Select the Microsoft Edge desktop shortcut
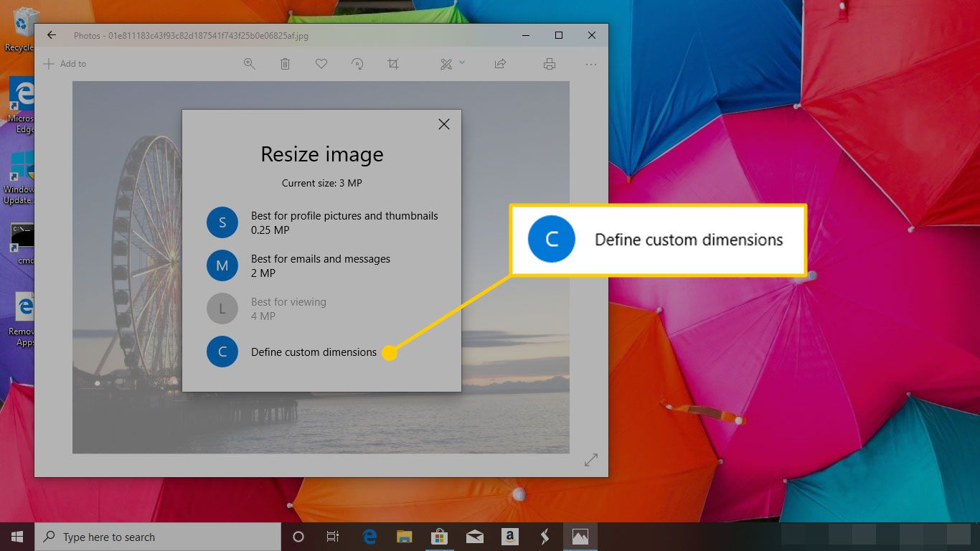980x551 pixels. (x=20, y=106)
